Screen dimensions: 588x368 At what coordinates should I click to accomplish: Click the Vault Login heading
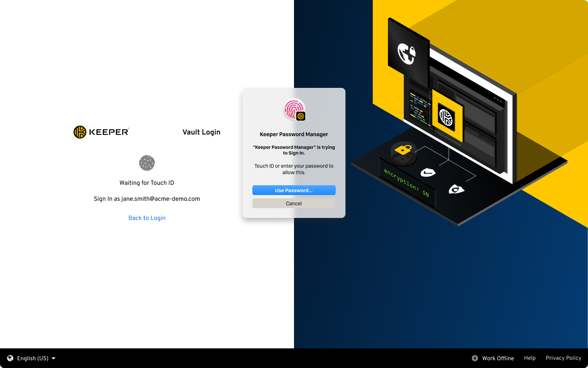coord(201,132)
